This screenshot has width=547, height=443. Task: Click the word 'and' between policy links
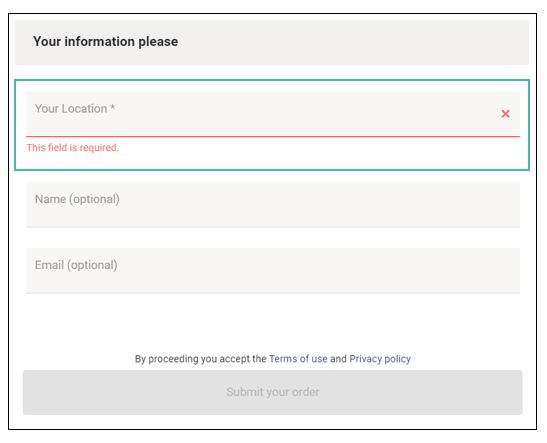click(338, 359)
